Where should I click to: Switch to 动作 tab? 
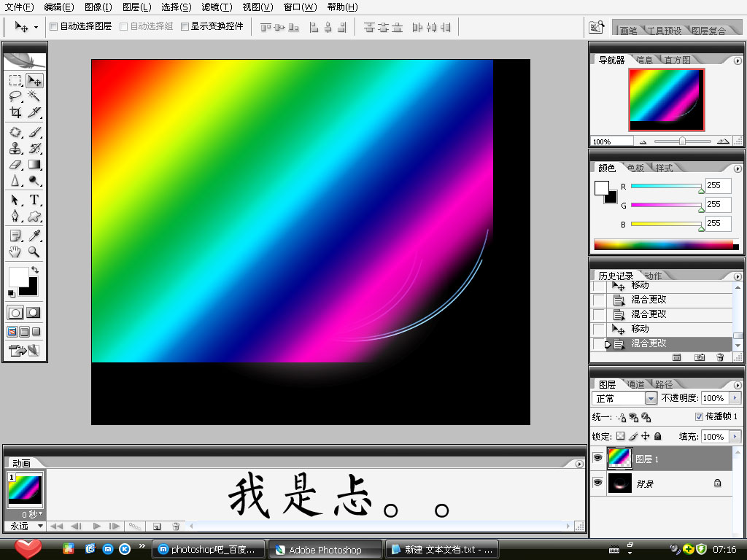point(653,276)
